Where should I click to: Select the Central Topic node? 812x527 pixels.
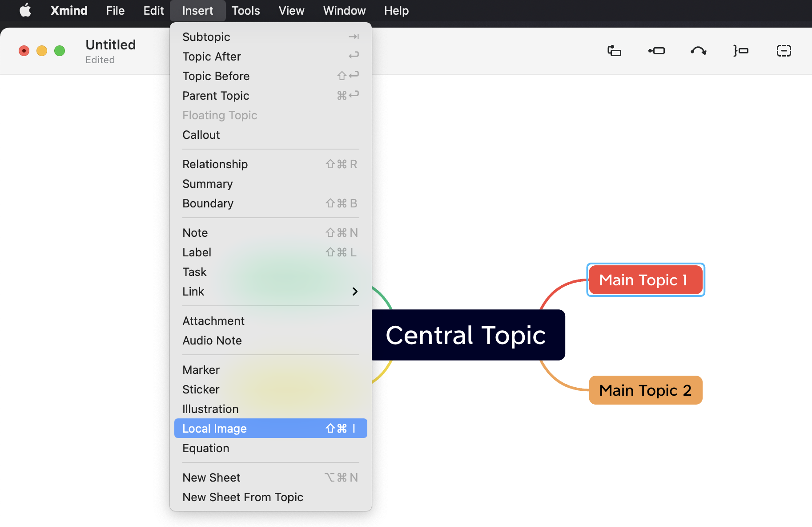pyautogui.click(x=468, y=335)
